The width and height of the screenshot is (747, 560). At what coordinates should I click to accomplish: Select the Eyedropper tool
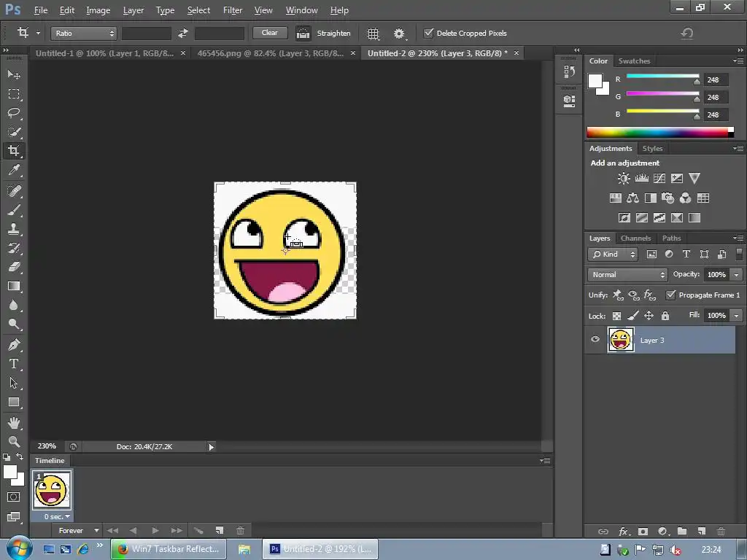(14, 170)
